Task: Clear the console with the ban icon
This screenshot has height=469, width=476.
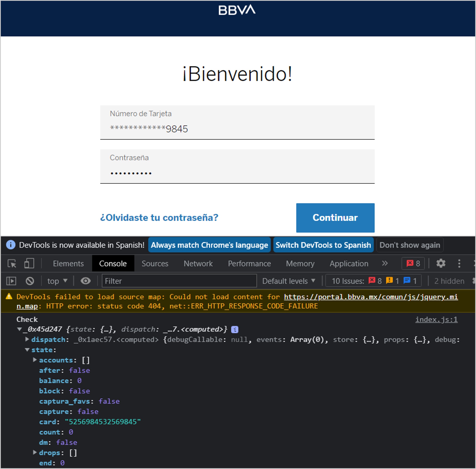Action: (30, 281)
